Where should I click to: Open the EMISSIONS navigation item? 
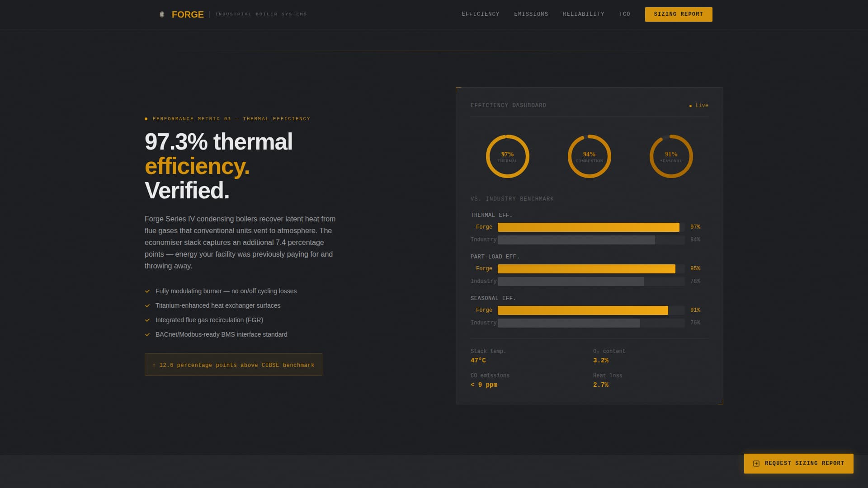click(531, 14)
